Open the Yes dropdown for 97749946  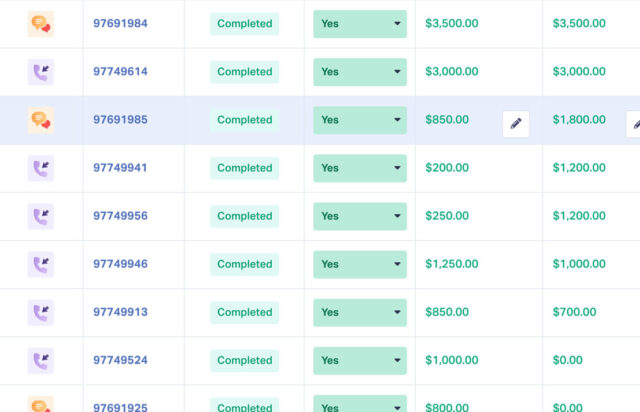tap(360, 264)
